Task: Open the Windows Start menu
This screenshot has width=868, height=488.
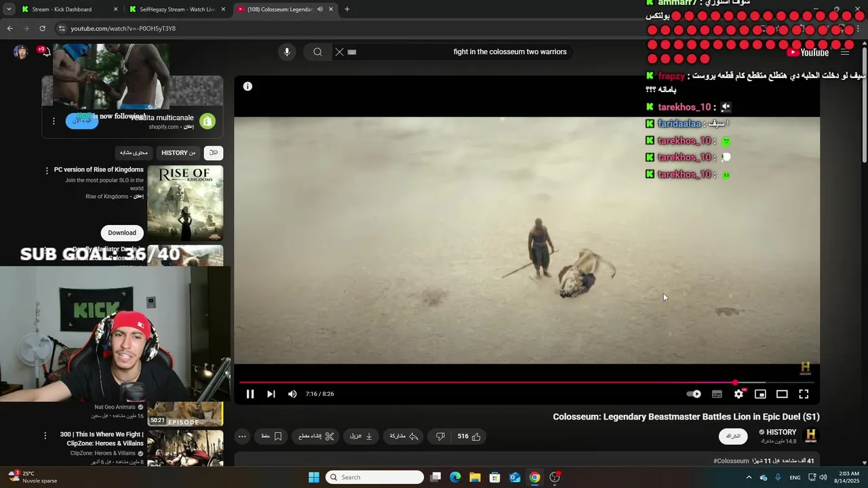Action: coord(314,477)
